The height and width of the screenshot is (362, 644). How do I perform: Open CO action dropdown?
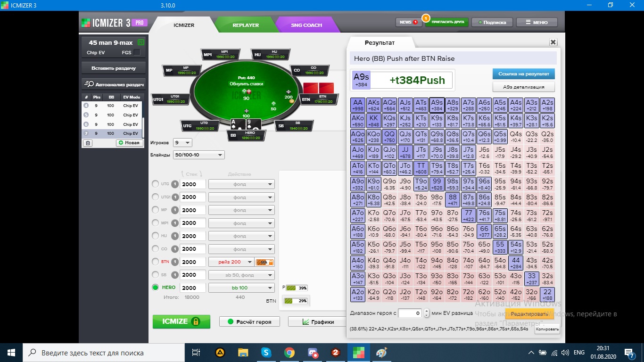click(x=241, y=249)
